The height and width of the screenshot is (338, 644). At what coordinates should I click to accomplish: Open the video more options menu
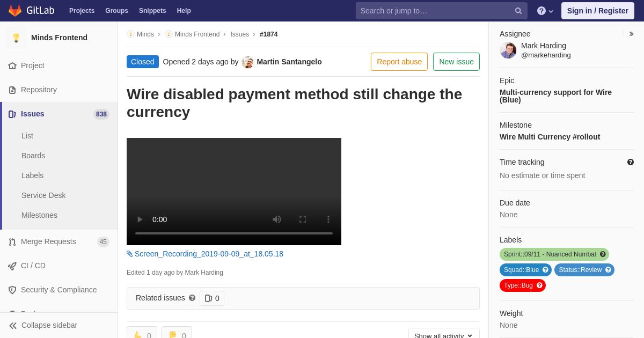point(328,219)
